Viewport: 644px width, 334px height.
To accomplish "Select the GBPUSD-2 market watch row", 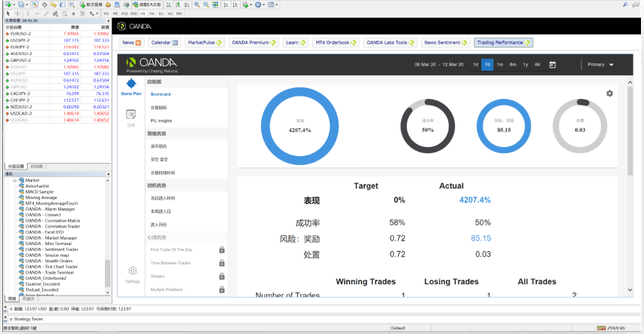I will click(x=57, y=60).
